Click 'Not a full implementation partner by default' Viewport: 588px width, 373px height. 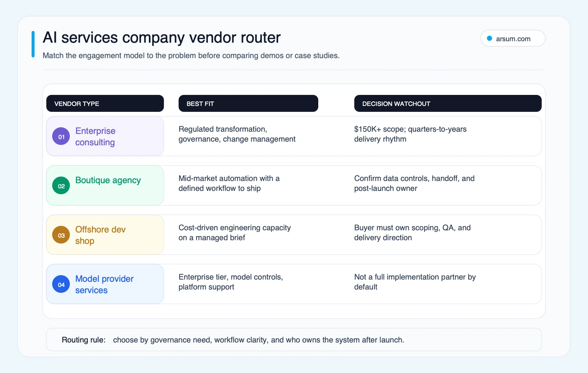(415, 282)
